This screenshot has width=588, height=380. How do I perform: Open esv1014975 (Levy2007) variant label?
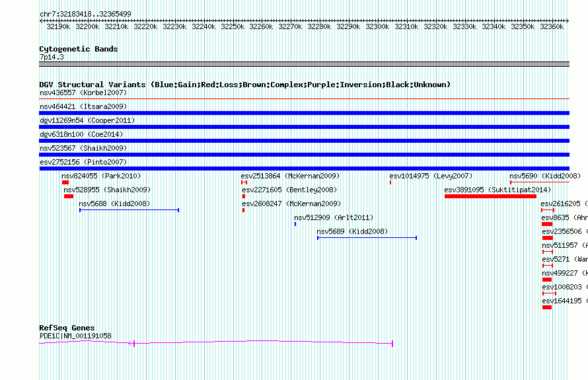click(431, 176)
